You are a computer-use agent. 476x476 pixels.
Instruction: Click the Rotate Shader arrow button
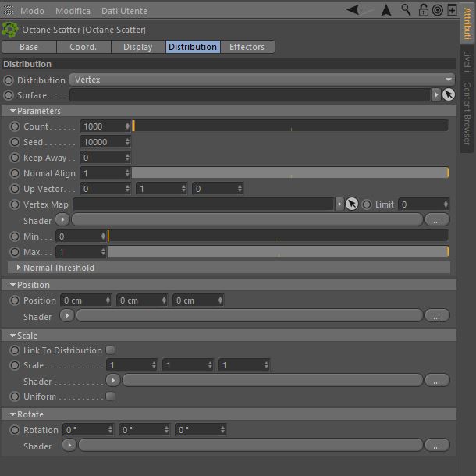[x=69, y=445]
